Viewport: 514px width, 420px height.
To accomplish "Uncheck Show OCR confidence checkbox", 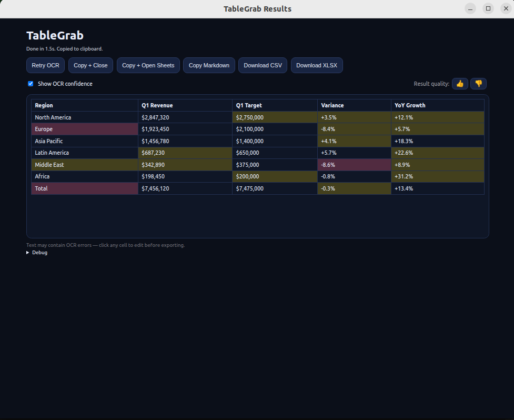I will point(31,84).
